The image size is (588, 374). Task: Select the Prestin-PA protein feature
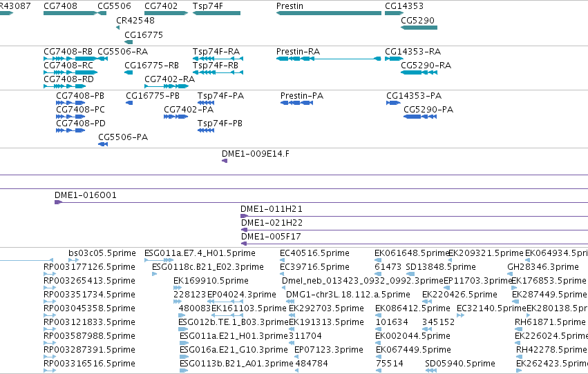296,103
